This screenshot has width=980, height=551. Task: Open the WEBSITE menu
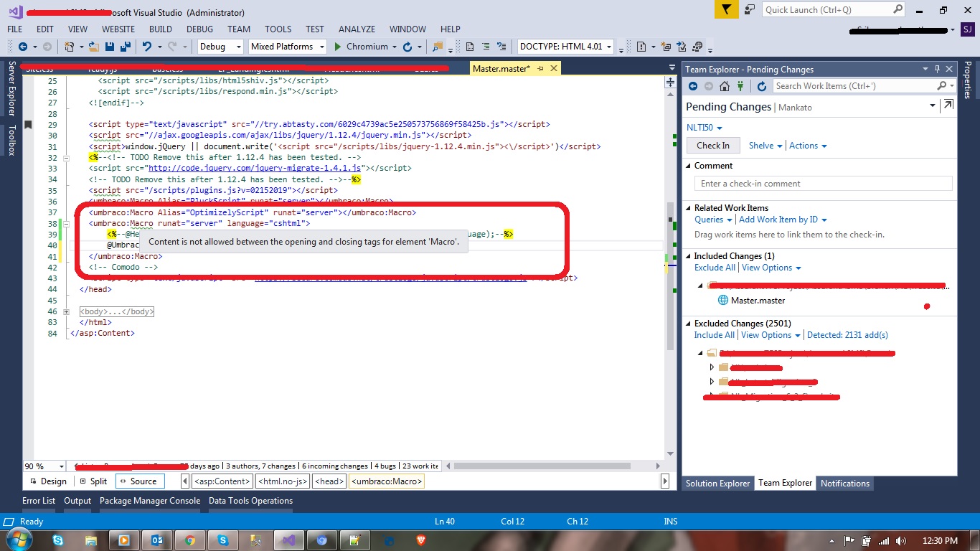[118, 29]
